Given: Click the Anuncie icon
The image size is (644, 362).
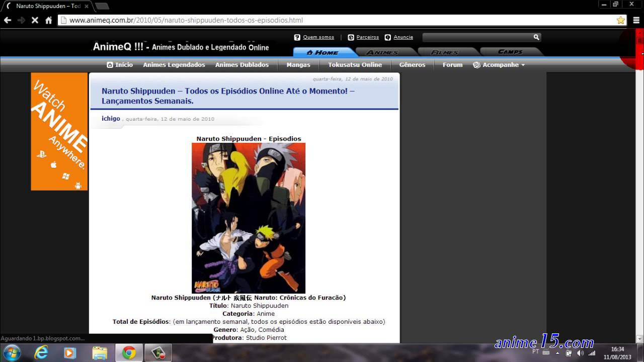Looking at the screenshot, I should coord(388,37).
